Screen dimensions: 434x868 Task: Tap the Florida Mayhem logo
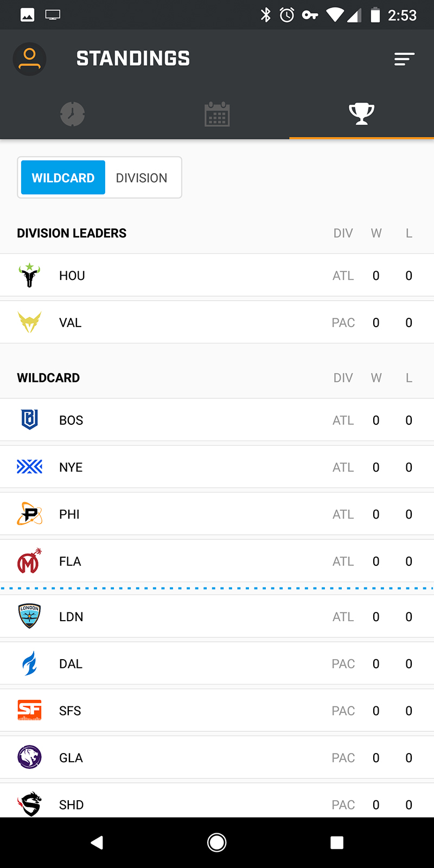[x=29, y=561]
